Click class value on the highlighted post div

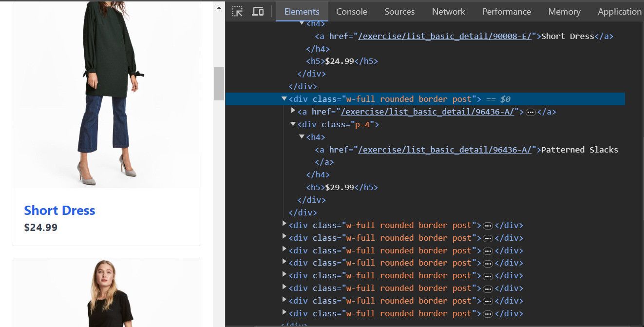409,99
